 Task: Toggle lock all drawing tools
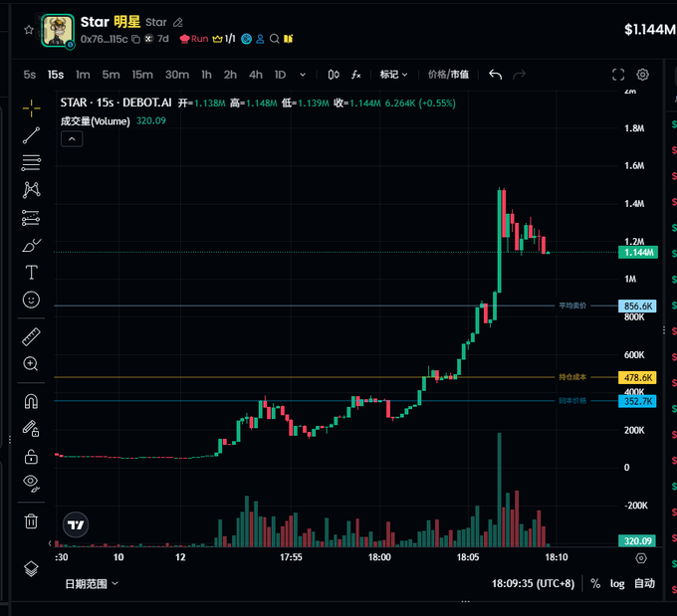(x=31, y=457)
